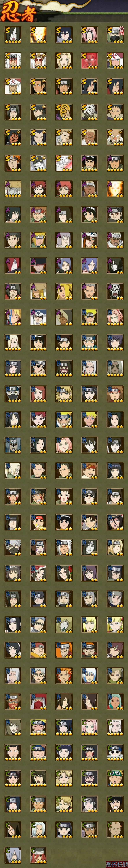Screen dimensions: 128x868
Task: Pick the fully bandaged Mu A-rank icon
Action: [x=13, y=189]
